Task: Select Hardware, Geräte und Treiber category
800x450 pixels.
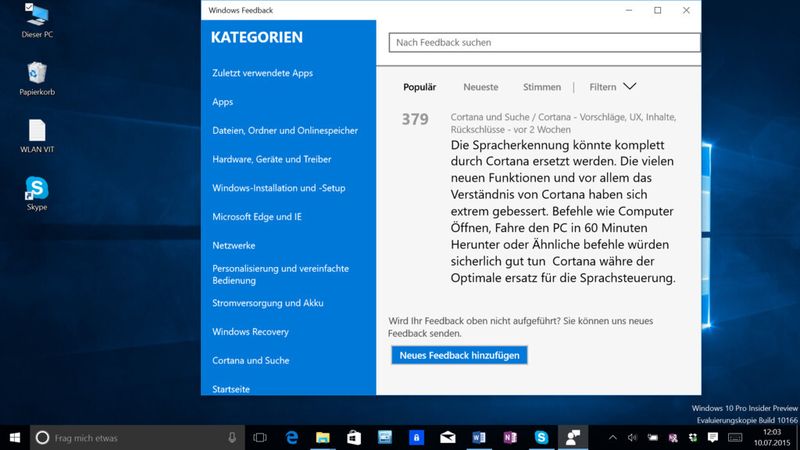Action: (271, 159)
